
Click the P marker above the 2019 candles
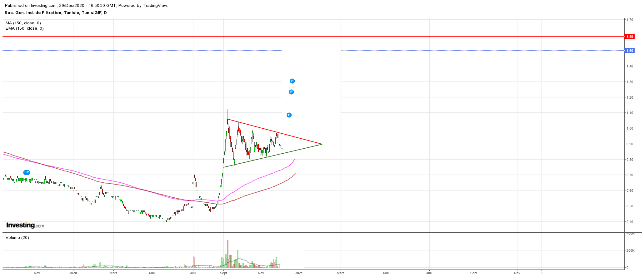[27, 172]
